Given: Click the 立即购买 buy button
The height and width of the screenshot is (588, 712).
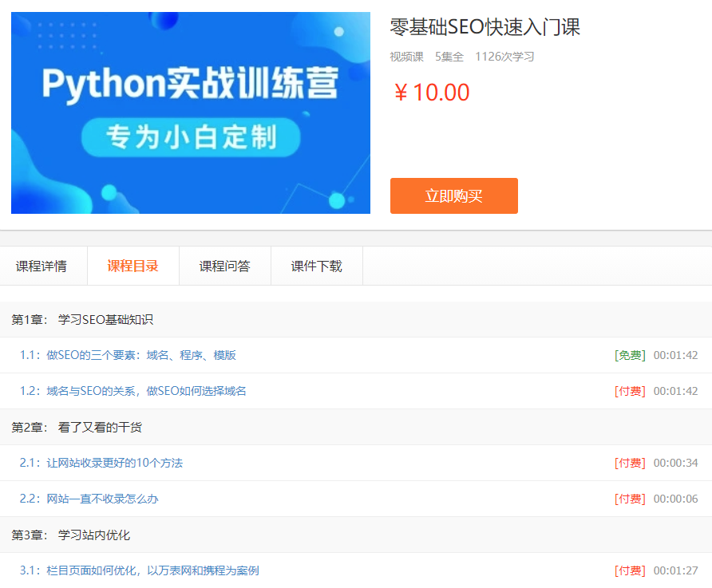Looking at the screenshot, I should pos(453,195).
